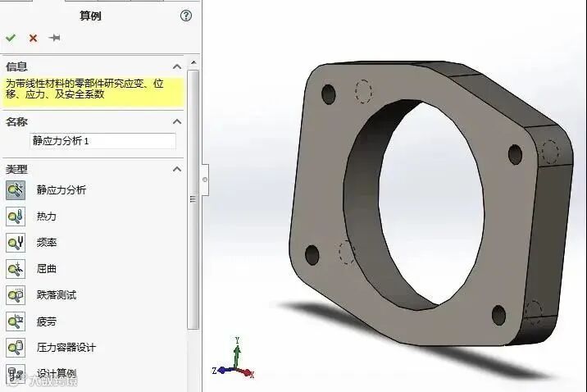Select the 屈曲 buckling study icon
Image resolution: width=587 pixels, height=392 pixels.
coord(16,269)
